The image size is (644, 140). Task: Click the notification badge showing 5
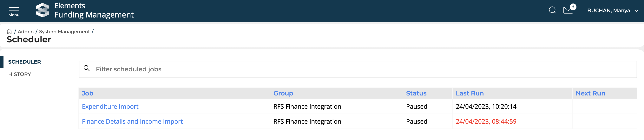tap(573, 7)
